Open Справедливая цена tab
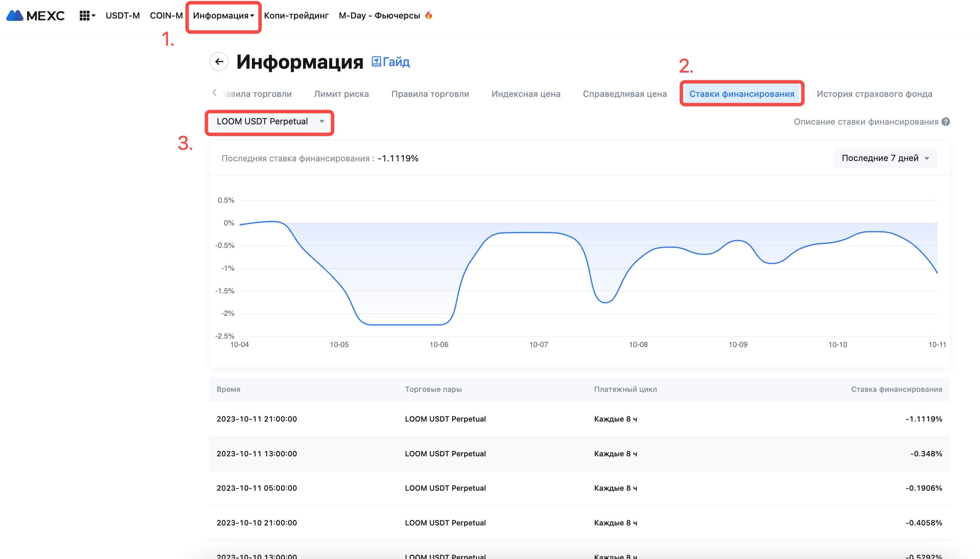The height and width of the screenshot is (559, 980). pyautogui.click(x=624, y=94)
